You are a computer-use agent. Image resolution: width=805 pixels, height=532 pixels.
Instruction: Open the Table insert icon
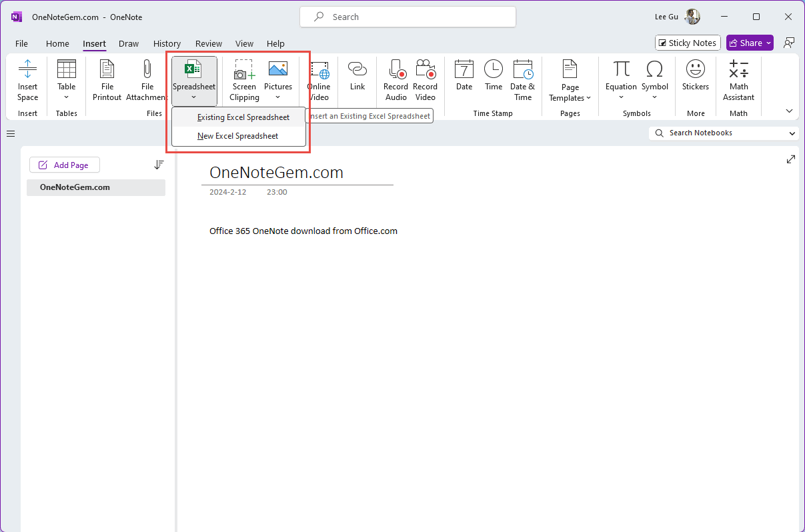67,69
